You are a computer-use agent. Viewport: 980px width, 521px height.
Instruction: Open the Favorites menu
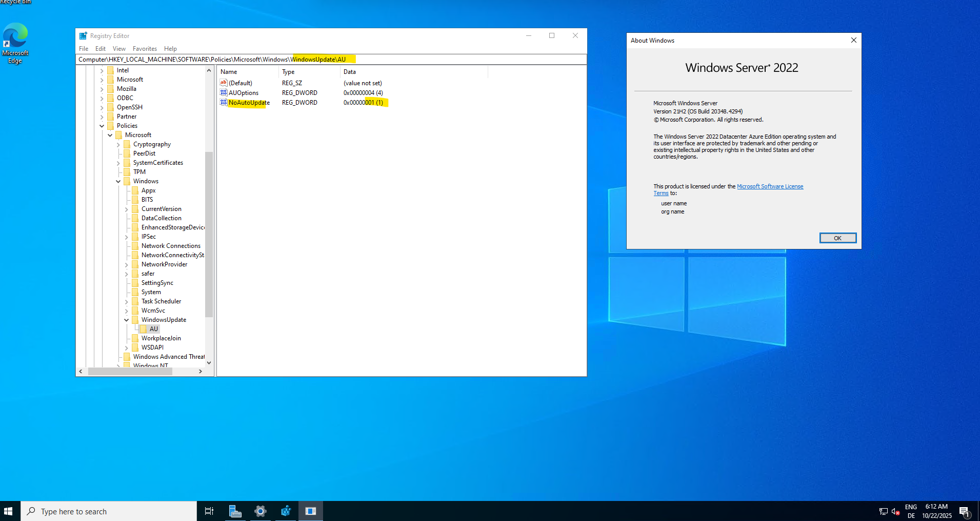pyautogui.click(x=145, y=49)
